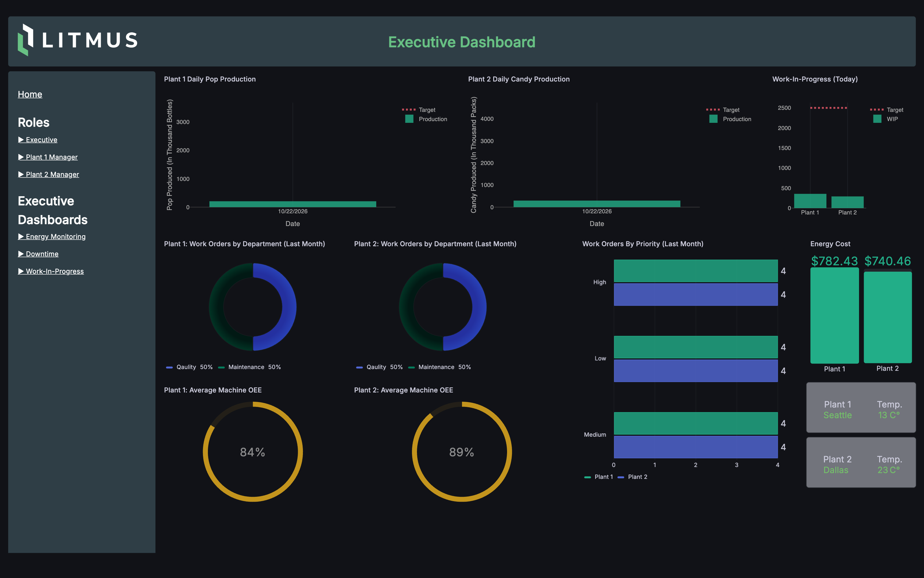Toggle Plant 2 legend in priority chart

coord(632,477)
